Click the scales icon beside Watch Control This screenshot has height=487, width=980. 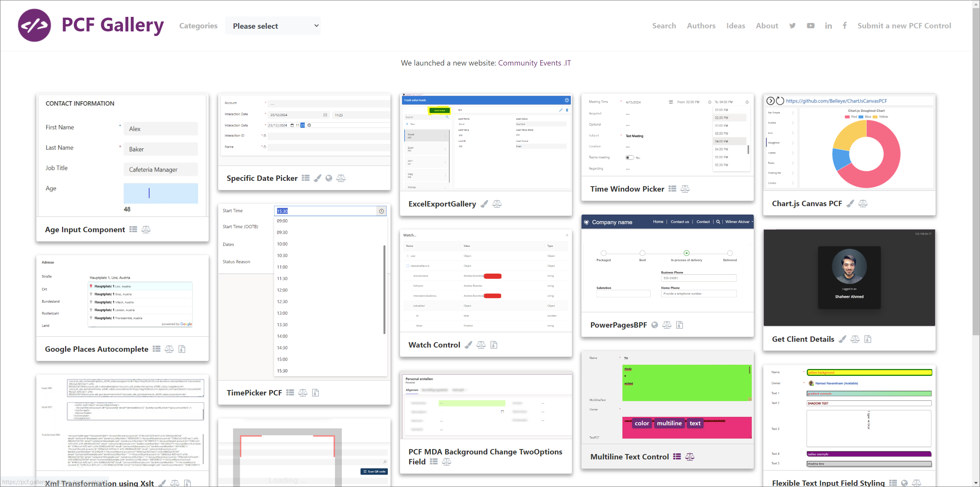[481, 344]
